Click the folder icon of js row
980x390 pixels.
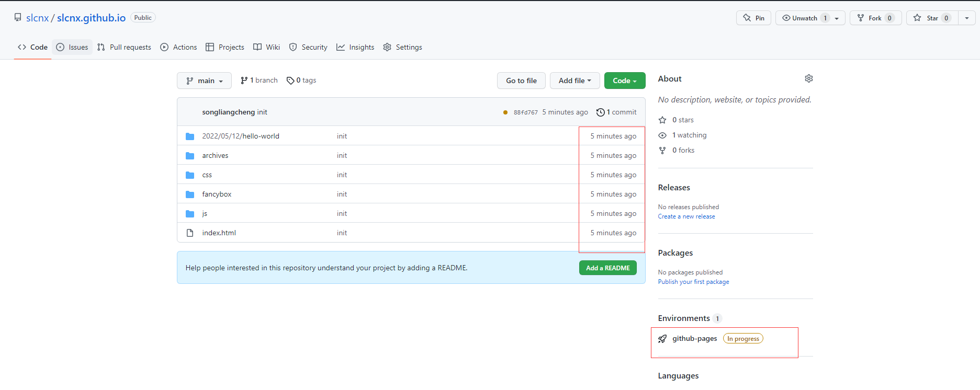190,214
